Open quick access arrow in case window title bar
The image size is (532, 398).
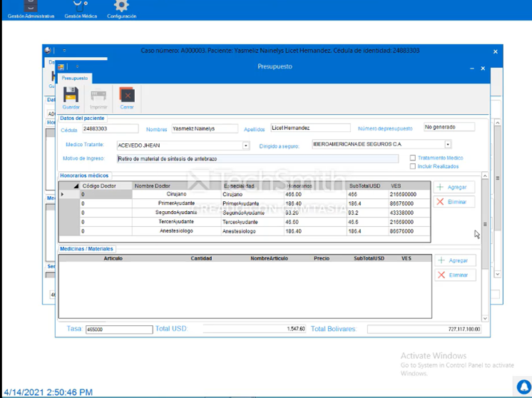point(64,51)
